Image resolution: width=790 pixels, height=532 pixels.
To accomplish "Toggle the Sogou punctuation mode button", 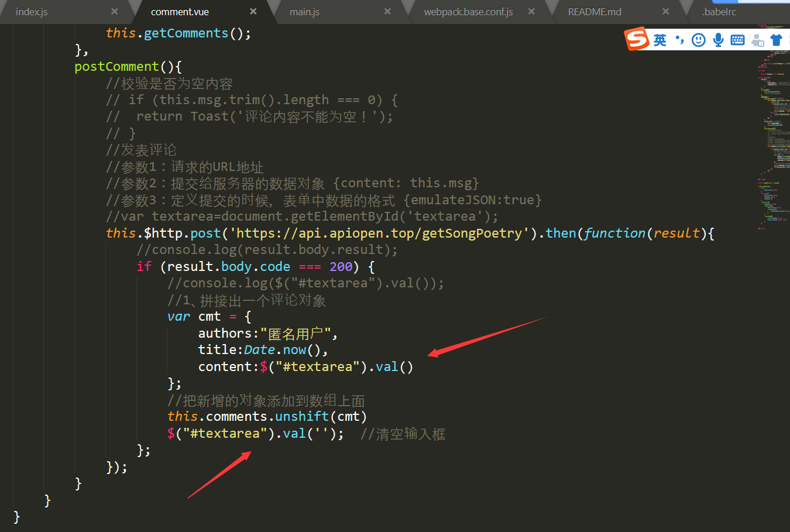I will coord(679,40).
